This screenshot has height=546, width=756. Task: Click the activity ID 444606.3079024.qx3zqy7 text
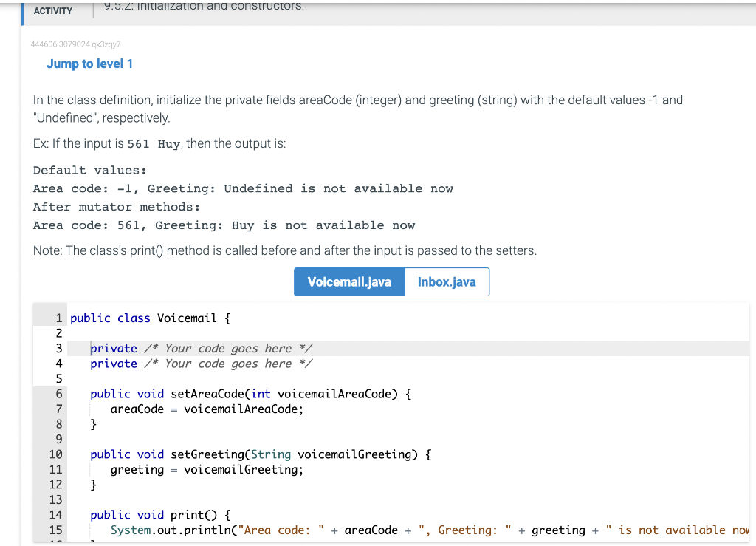click(x=76, y=44)
